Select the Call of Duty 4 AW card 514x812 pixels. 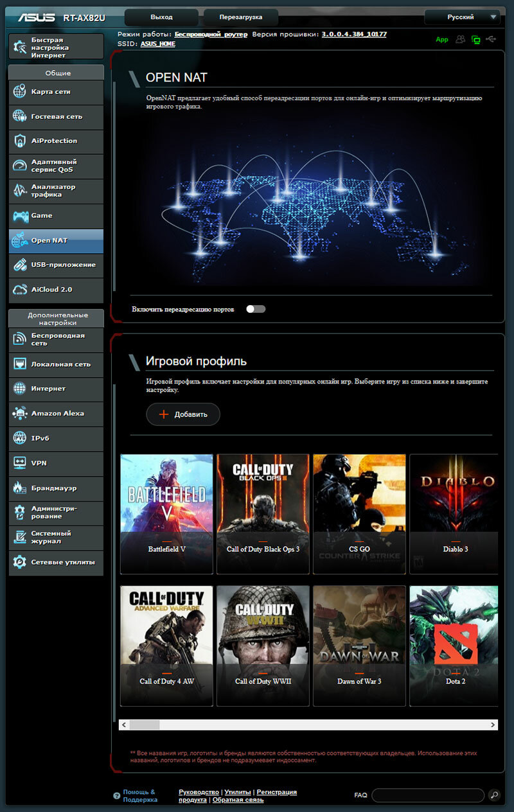(166, 646)
